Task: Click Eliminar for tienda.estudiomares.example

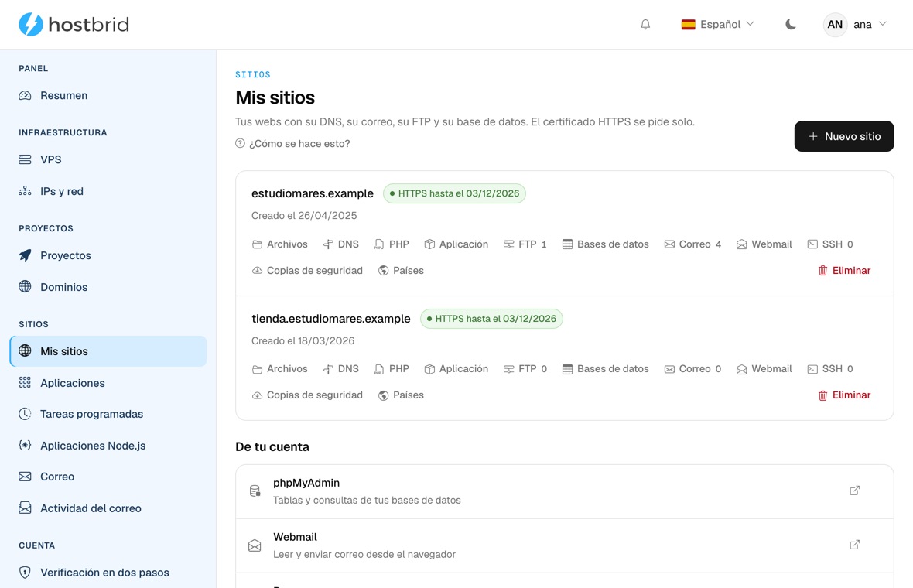Action: (x=844, y=395)
